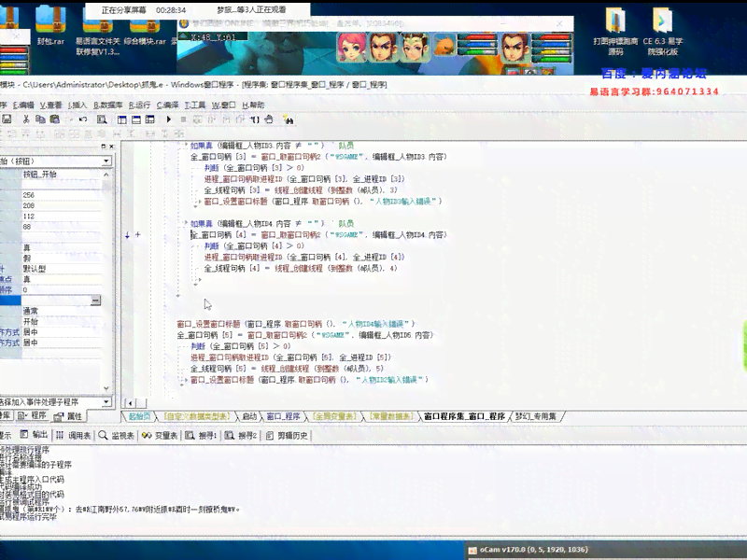Viewport: 747px width, 560px height.
Task: Click the ellipsis button in the selected property row
Action: click(96, 301)
